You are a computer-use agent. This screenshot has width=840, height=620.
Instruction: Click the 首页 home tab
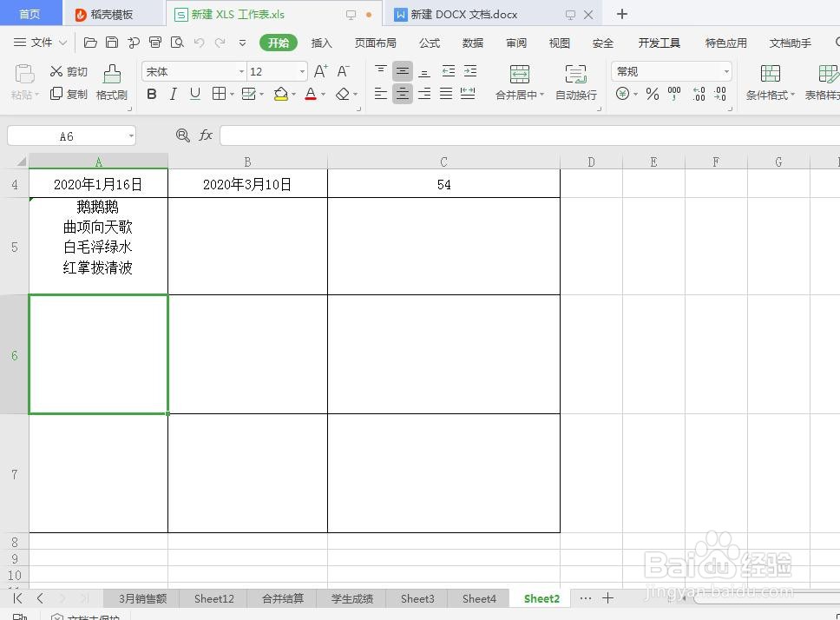click(x=30, y=14)
